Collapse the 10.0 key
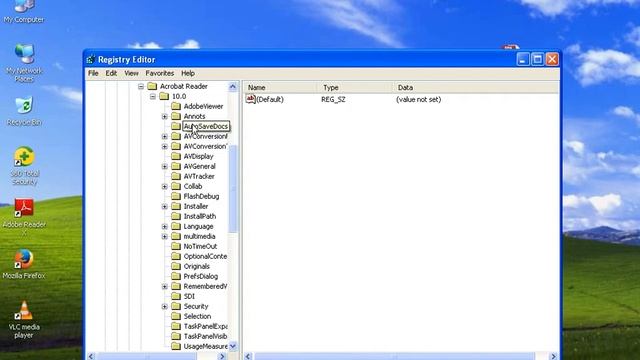This screenshot has width=640, height=360. [153, 97]
